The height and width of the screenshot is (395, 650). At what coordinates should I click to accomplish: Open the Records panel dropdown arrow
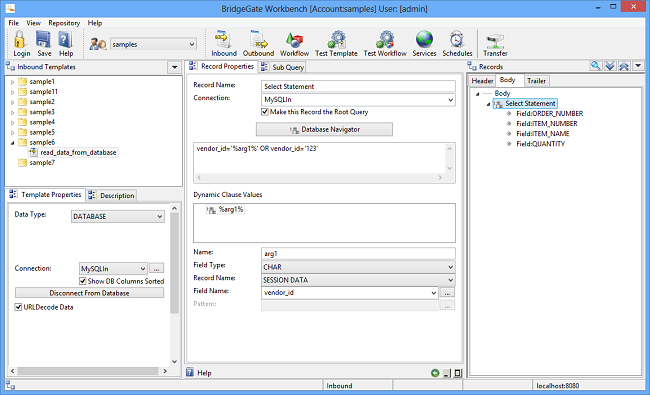tap(638, 66)
